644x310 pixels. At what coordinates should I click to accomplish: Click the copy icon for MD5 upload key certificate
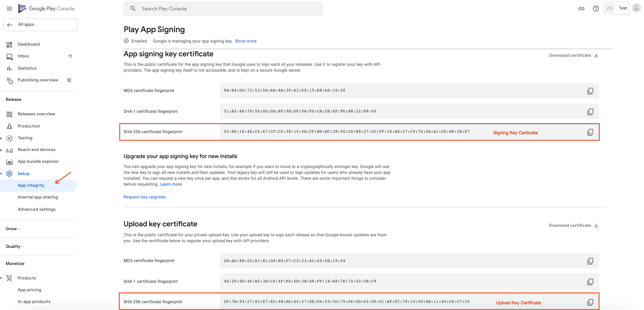coord(590,261)
